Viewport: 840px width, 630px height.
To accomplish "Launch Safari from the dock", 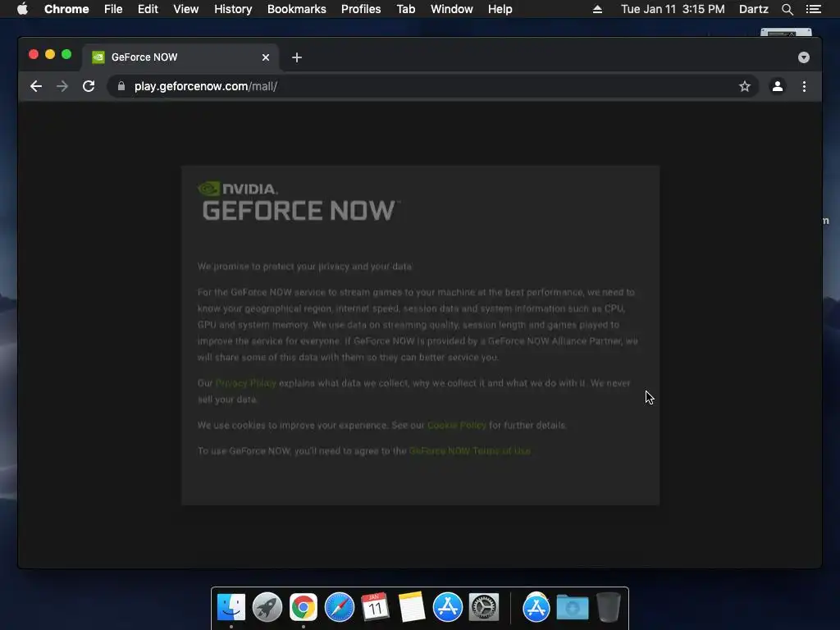I will point(340,608).
